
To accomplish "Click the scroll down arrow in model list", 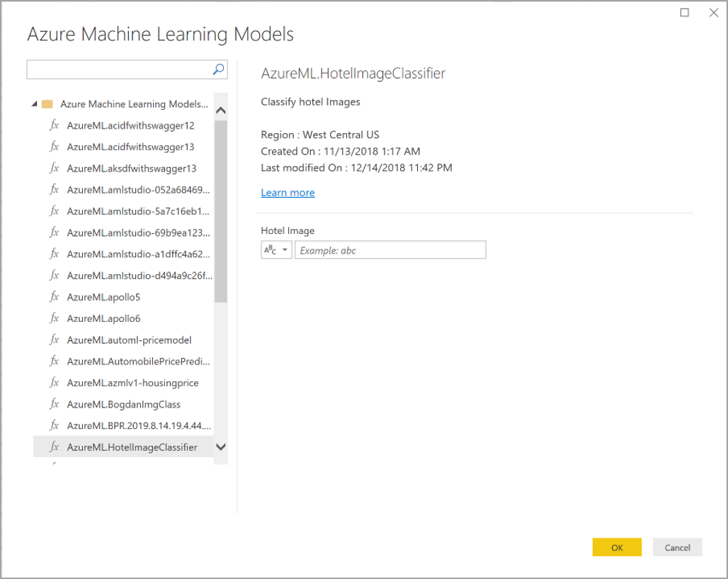I will click(x=221, y=447).
